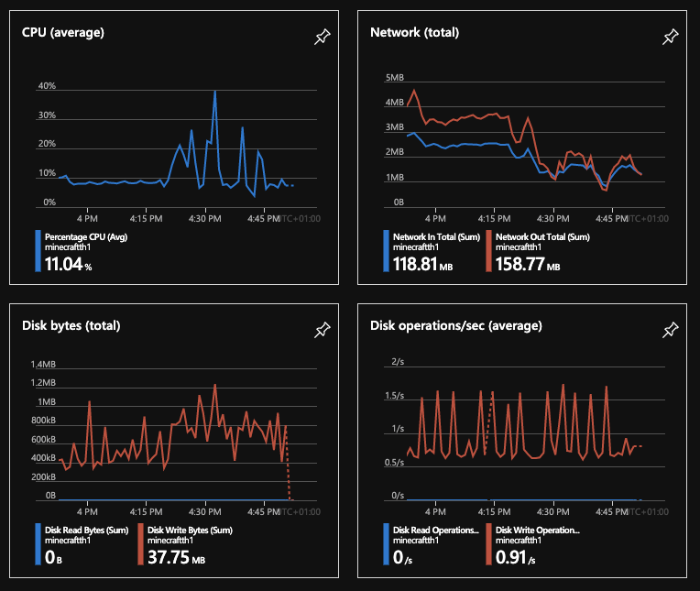
Task: Click the 1.4MB axis label in Disk bytes
Action: pos(43,365)
